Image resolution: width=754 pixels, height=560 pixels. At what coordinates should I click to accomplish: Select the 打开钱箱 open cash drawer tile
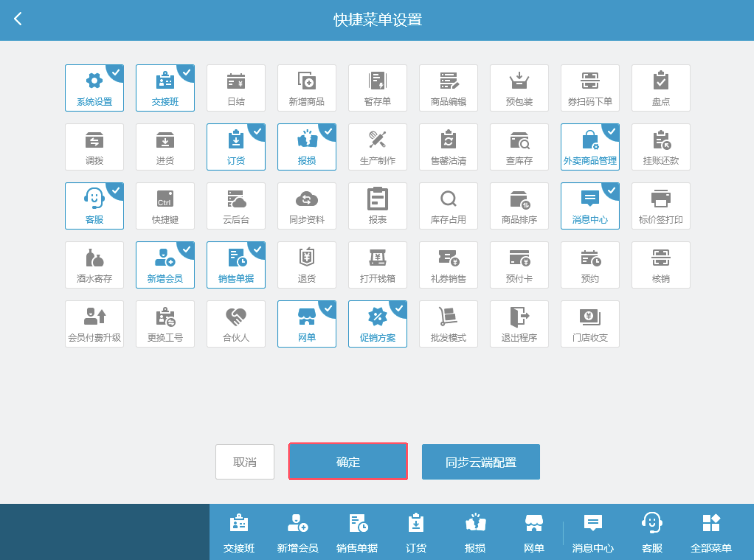[377, 265]
